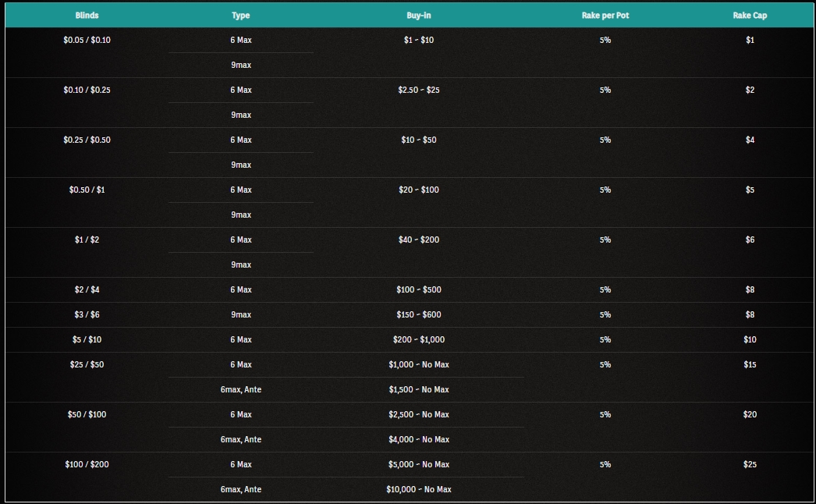
Task: Select the $0.50 / $1 blinds cell
Action: [x=87, y=190]
